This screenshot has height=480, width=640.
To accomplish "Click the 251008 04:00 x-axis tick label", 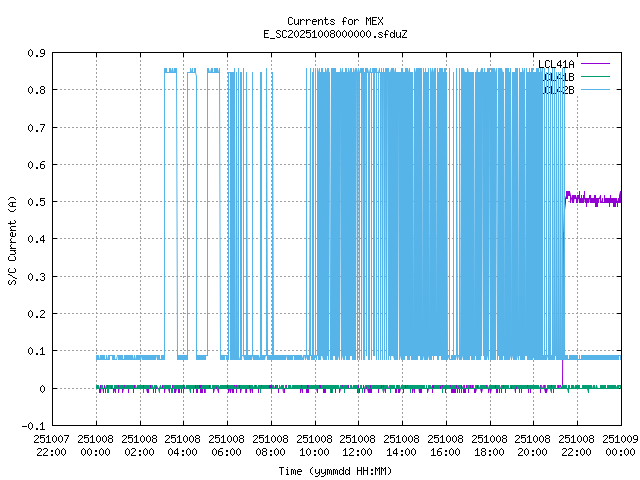I will [183, 445].
